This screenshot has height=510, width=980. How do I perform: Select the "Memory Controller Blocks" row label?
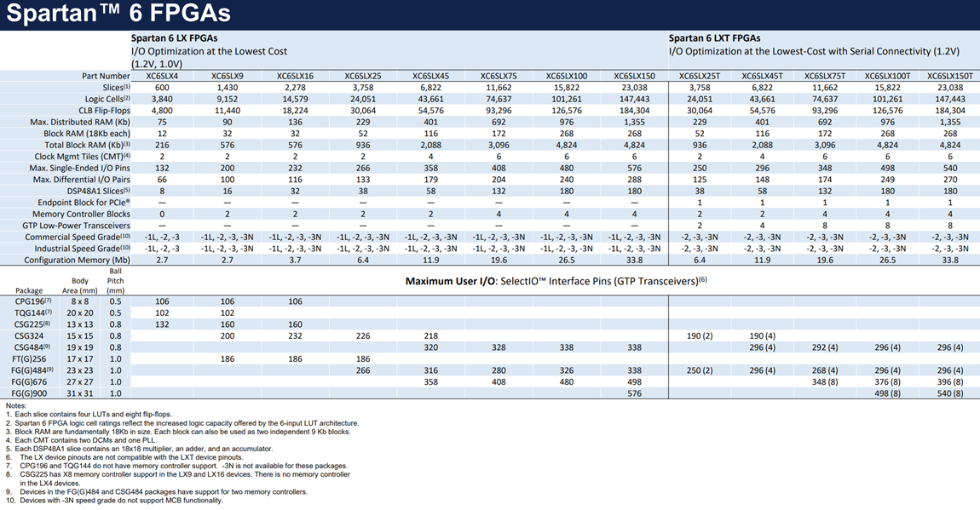point(81,214)
